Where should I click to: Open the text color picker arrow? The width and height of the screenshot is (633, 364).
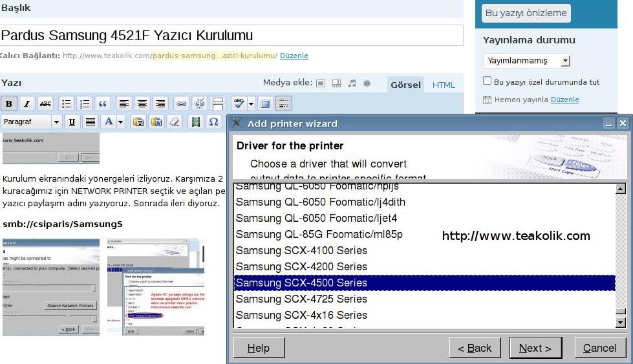(x=121, y=122)
